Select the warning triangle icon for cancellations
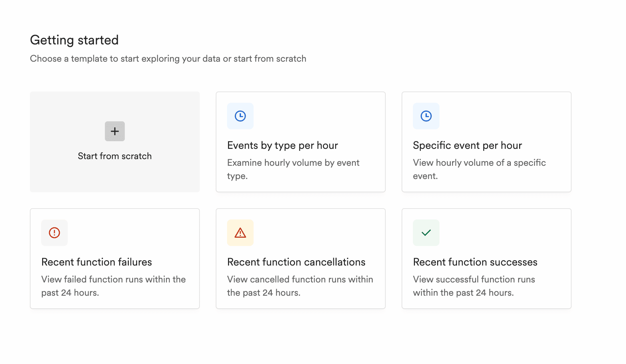Viewport: 626px width, 364px height. point(240,233)
